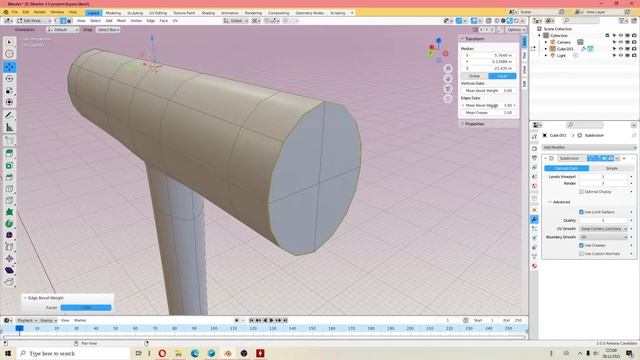Disable Collection render camera icon
640x360 pixels.
coord(634,36)
